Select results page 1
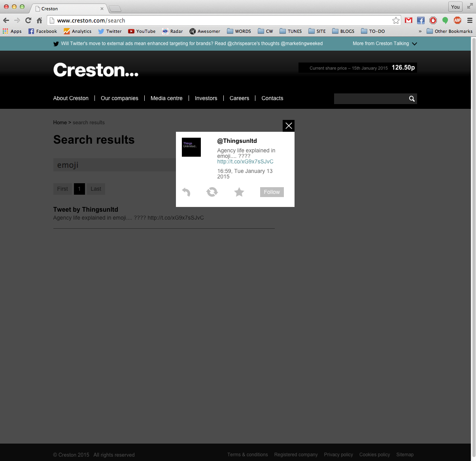 pos(79,189)
